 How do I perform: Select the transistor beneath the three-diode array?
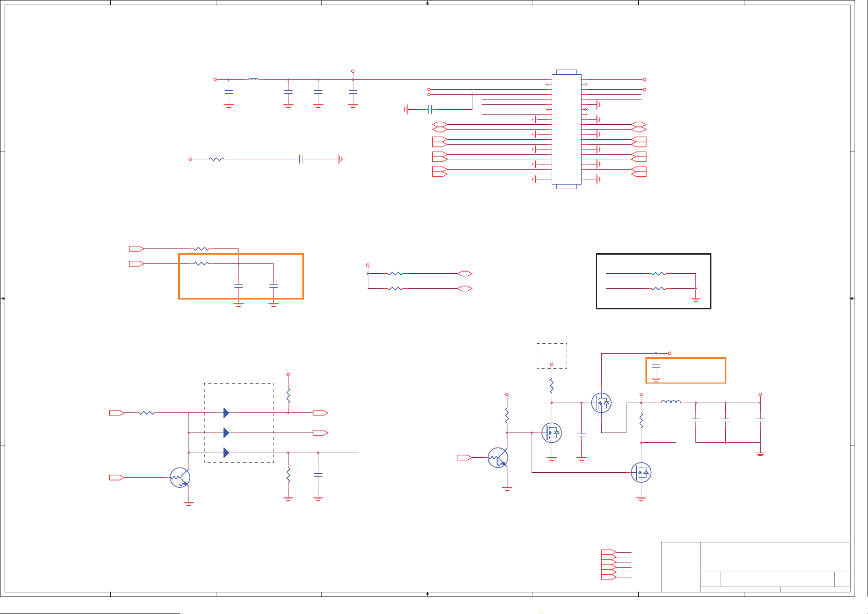(180, 478)
